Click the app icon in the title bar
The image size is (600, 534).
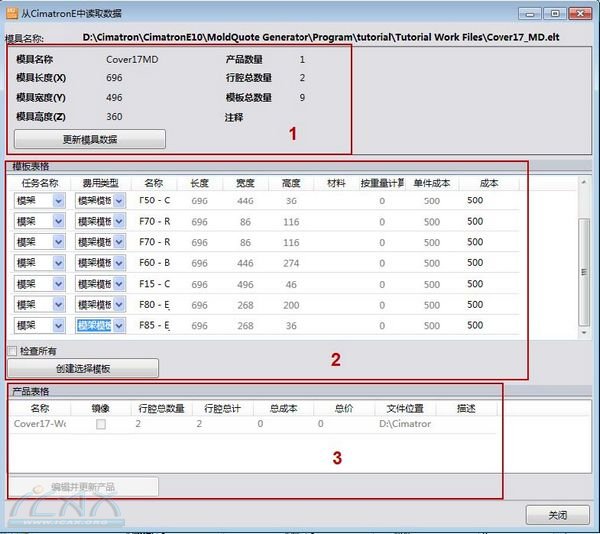[12, 13]
